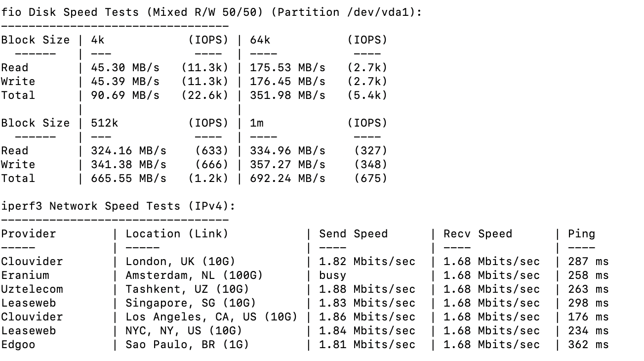Select the 4k Read value 45.30 MB/s
This screenshot has height=361, width=644.
pyautogui.click(x=125, y=68)
